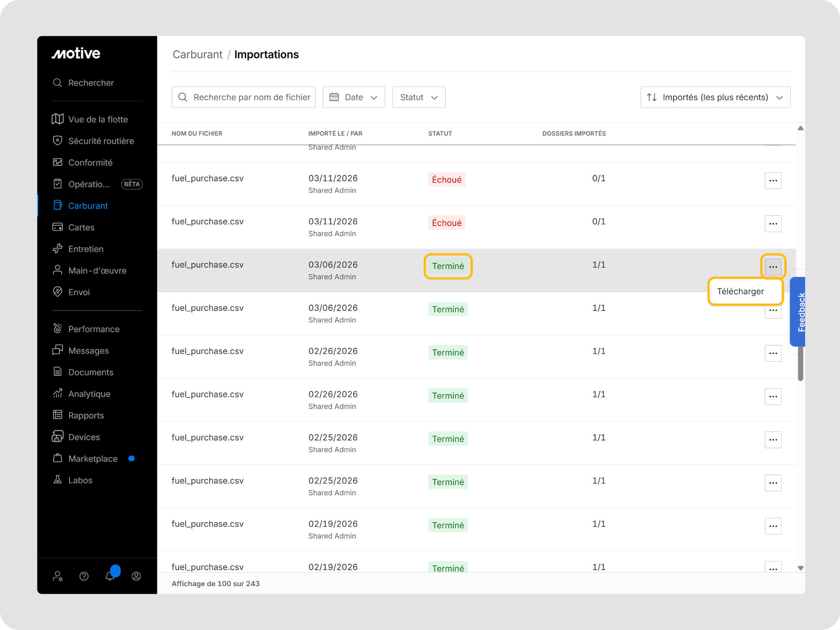Click the NOM DU FICHIER column header
The image size is (840, 630).
(197, 133)
